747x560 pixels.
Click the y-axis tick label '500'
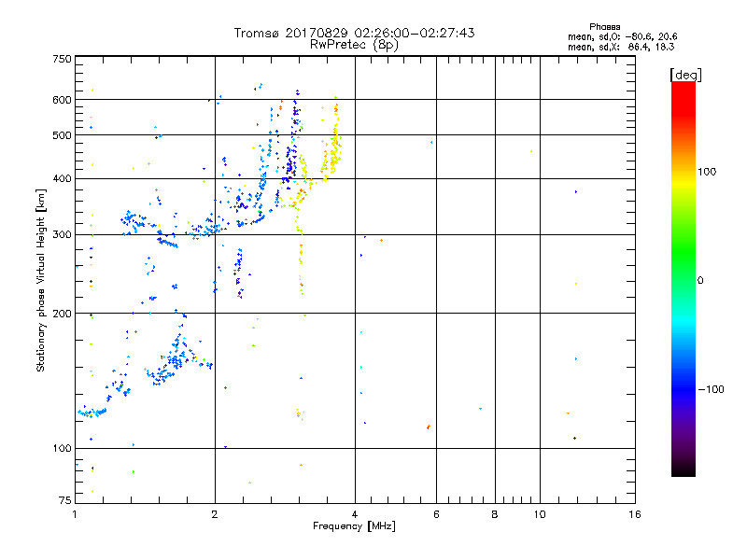point(62,135)
